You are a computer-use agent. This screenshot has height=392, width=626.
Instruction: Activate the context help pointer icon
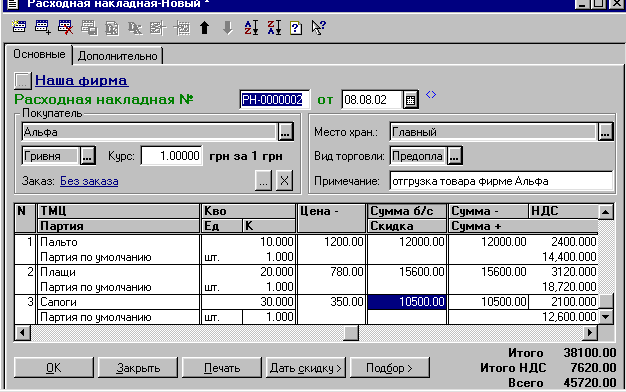click(319, 28)
